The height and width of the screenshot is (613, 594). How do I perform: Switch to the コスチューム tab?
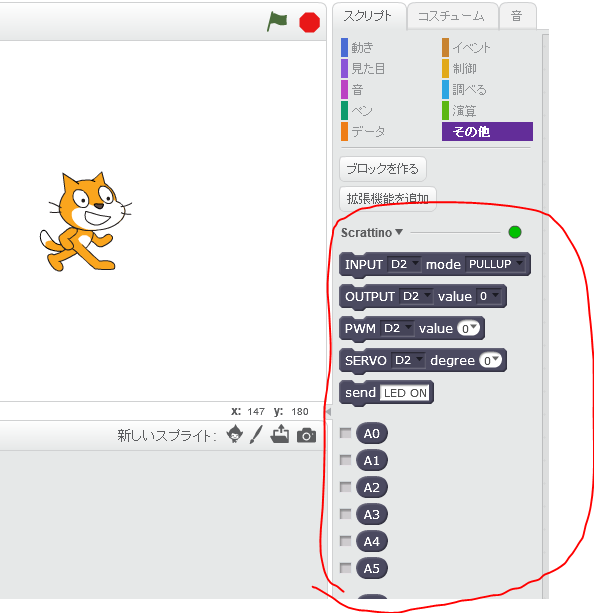(451, 16)
